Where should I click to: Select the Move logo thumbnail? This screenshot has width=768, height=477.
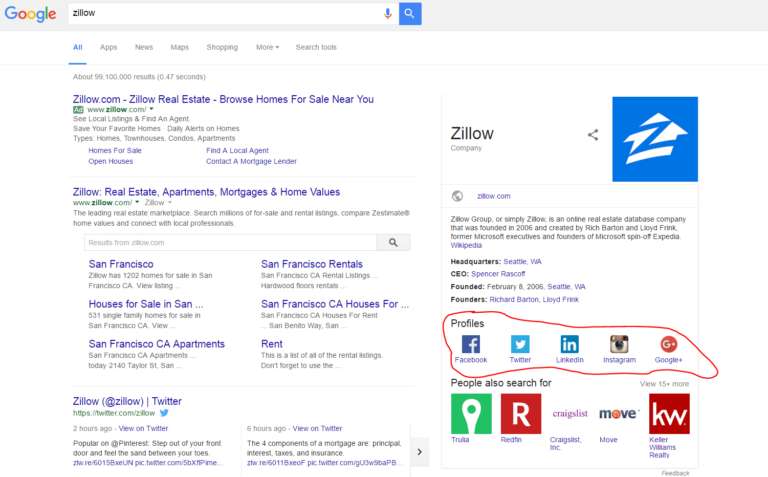[620, 414]
